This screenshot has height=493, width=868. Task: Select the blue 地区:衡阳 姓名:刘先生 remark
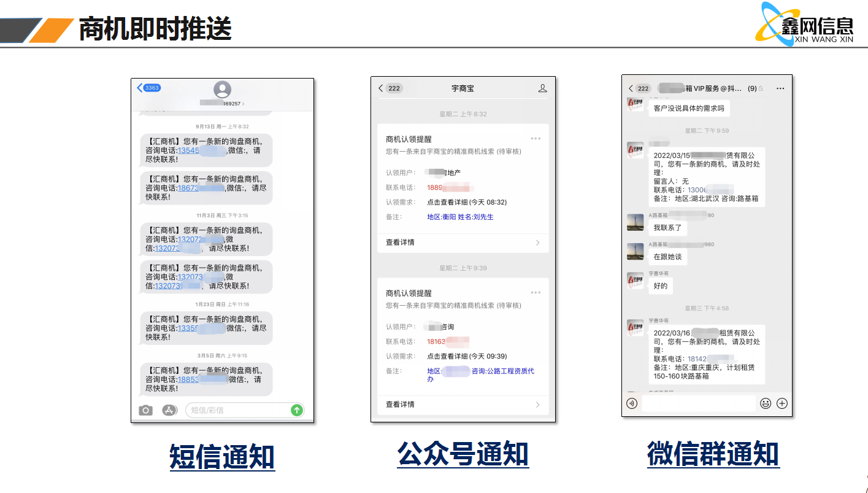(460, 217)
